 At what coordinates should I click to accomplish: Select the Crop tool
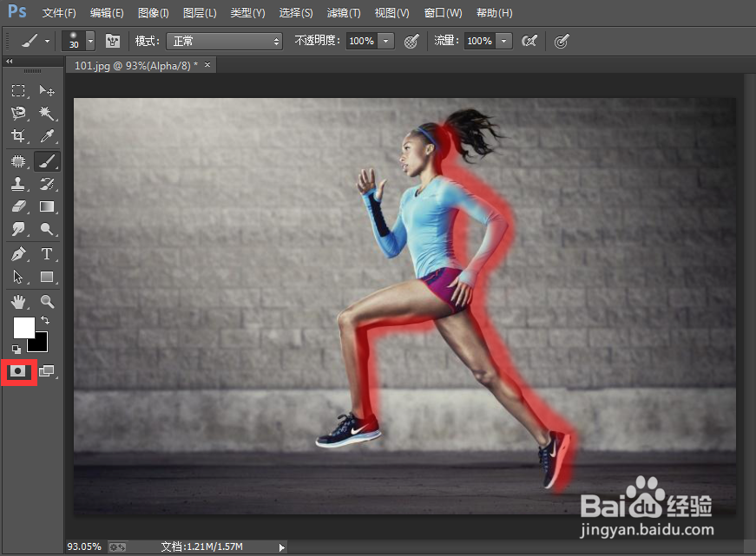[x=18, y=136]
